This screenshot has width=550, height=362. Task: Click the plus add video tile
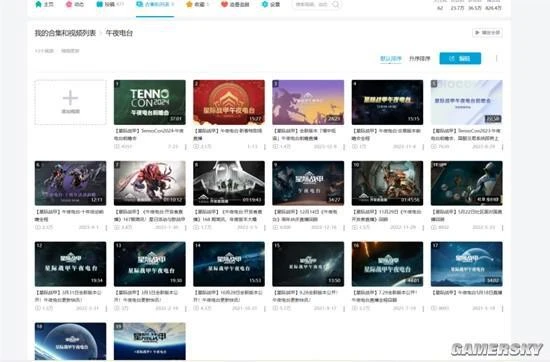point(71,102)
